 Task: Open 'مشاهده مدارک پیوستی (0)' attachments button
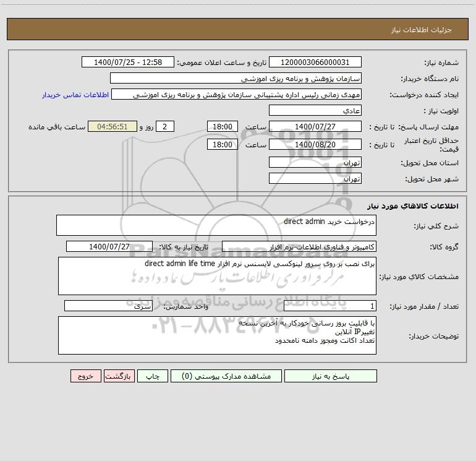(x=226, y=376)
